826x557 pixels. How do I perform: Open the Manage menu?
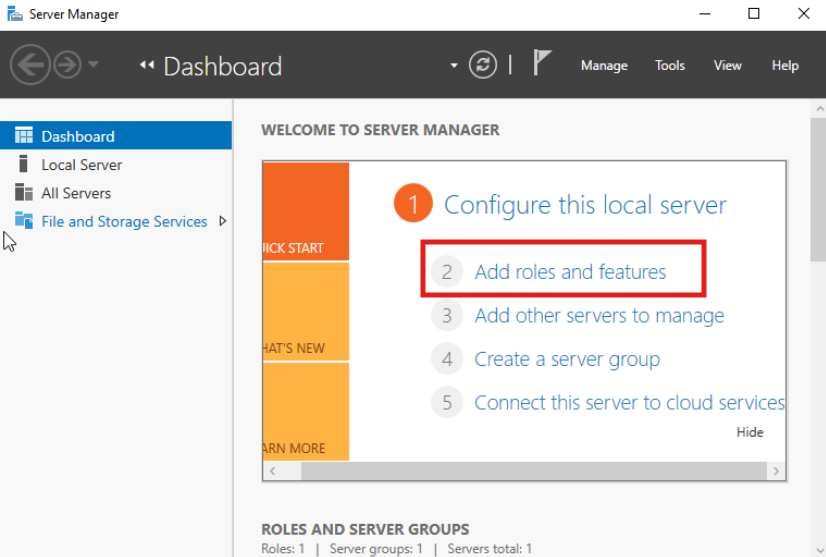[604, 65]
